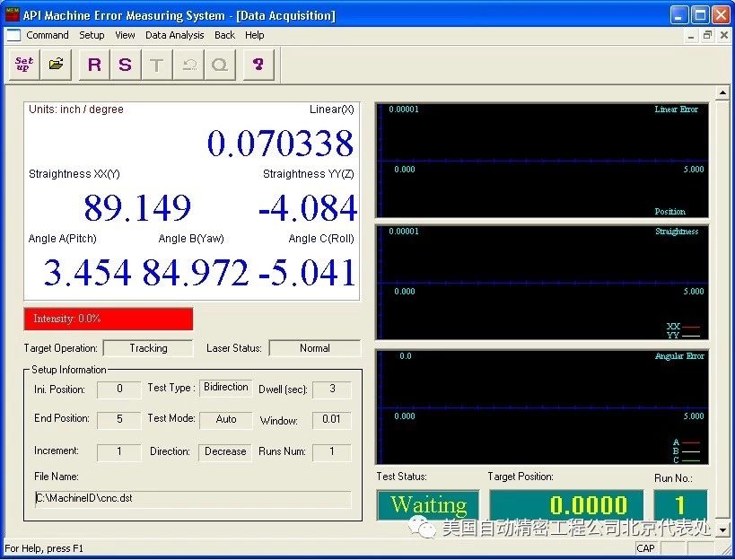Viewport: 735px width, 560px height.
Task: Click the Target Operation Tracking field
Action: (148, 348)
